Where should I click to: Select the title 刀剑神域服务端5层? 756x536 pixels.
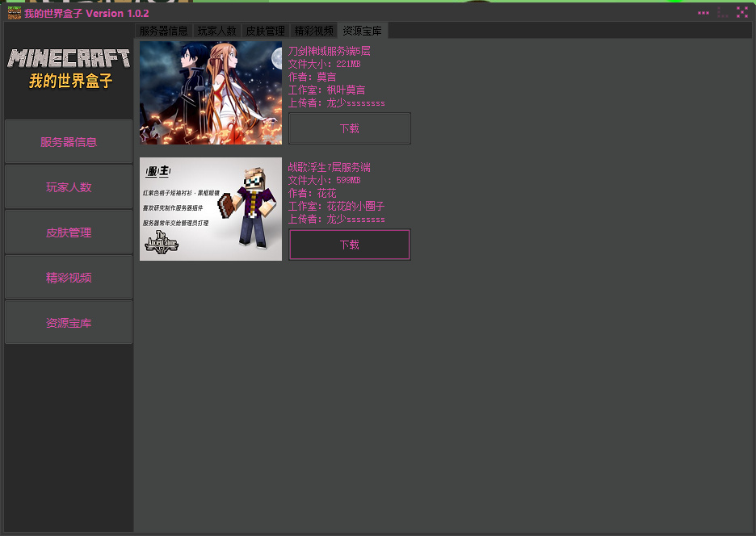tap(330, 51)
